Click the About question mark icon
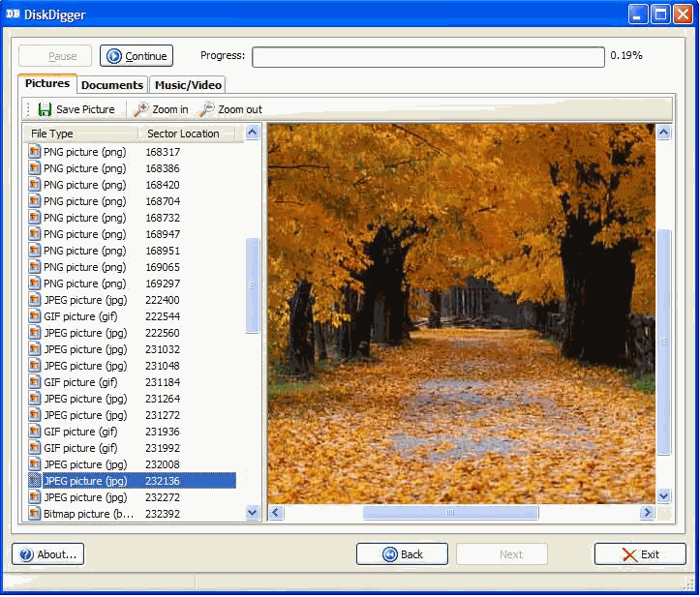The image size is (700, 597). [26, 554]
